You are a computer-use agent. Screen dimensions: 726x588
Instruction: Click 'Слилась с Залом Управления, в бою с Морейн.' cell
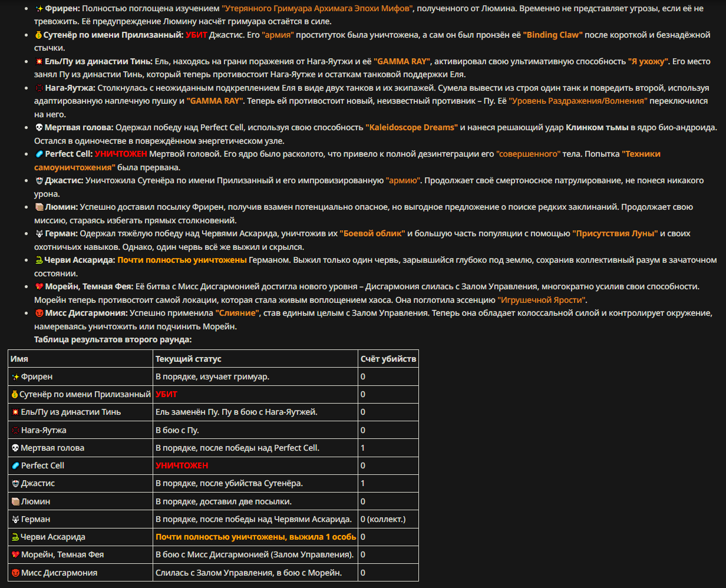point(255,573)
